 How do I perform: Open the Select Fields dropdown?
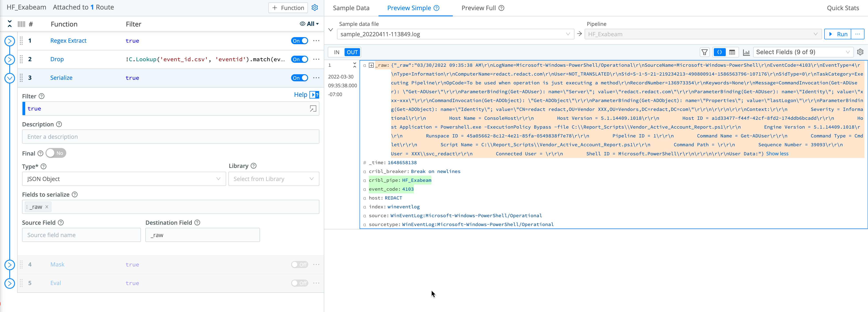802,52
